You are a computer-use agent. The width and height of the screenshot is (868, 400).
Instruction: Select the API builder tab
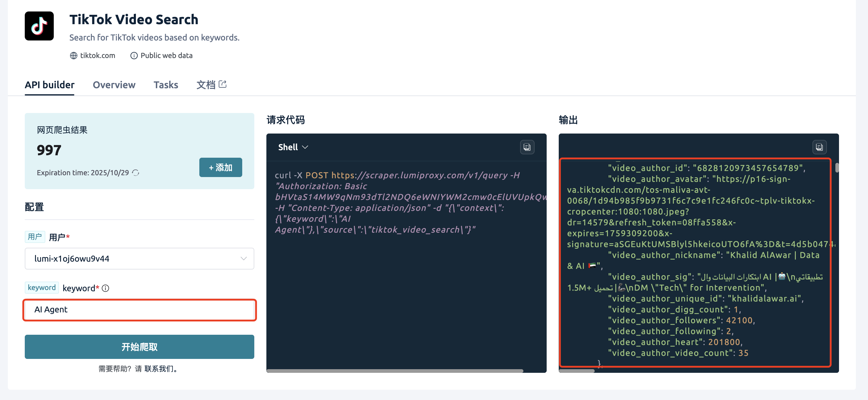pyautogui.click(x=50, y=85)
